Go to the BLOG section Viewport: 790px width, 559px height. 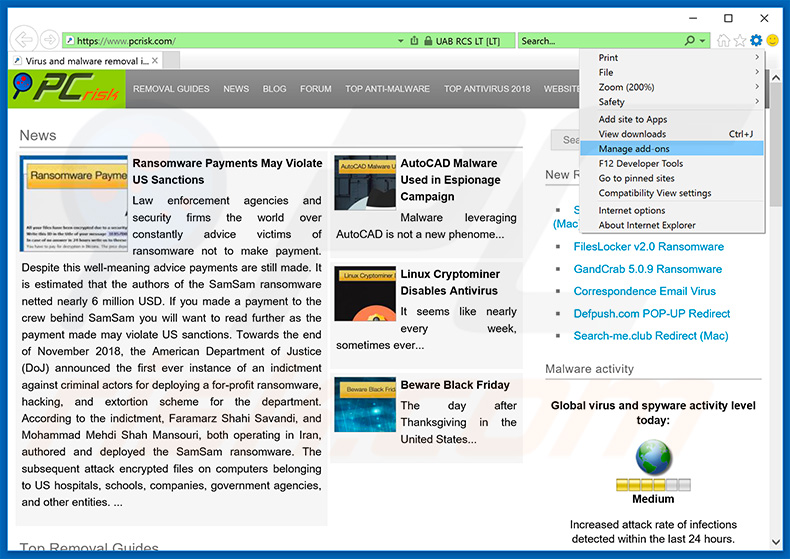(274, 89)
